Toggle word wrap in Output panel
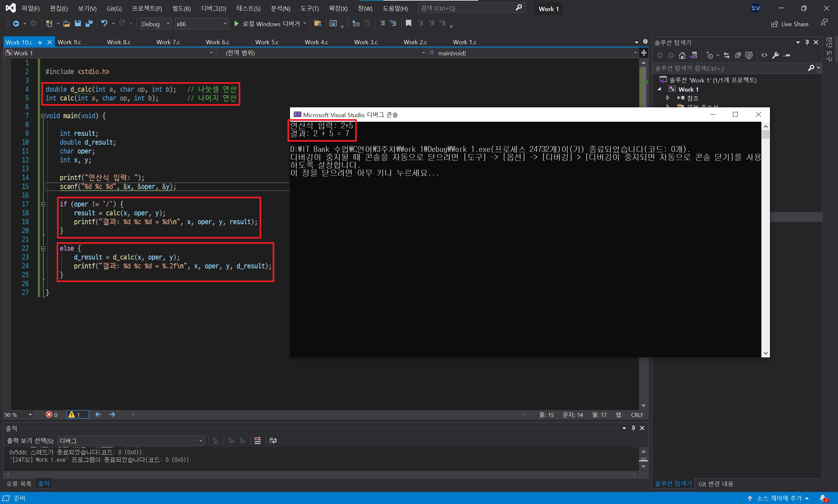 (x=273, y=441)
